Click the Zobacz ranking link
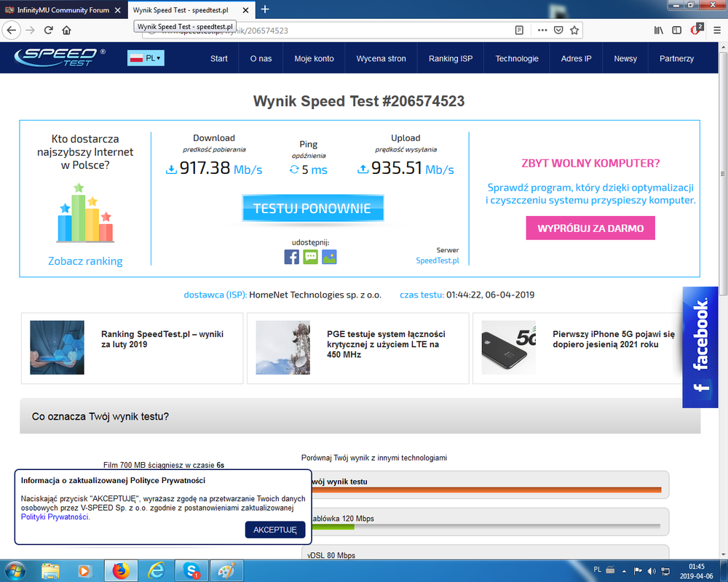This screenshot has width=728, height=582. coord(85,261)
